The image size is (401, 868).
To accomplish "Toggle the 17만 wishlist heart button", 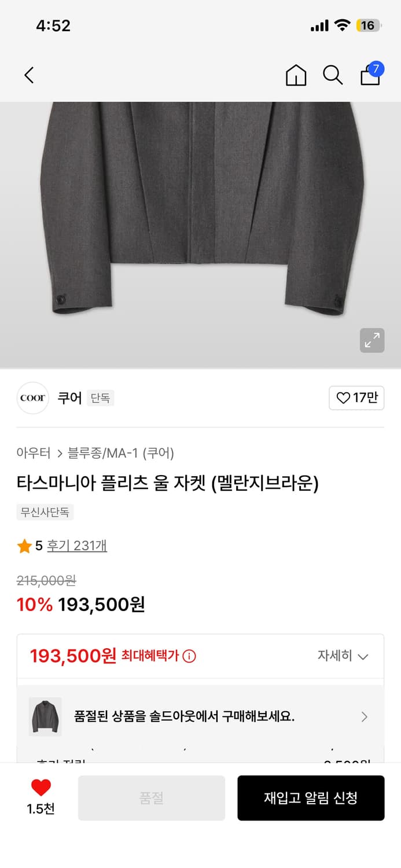I will [x=356, y=398].
